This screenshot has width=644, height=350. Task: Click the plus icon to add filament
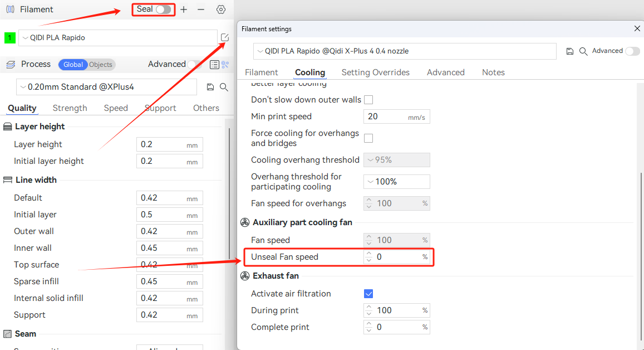point(184,9)
